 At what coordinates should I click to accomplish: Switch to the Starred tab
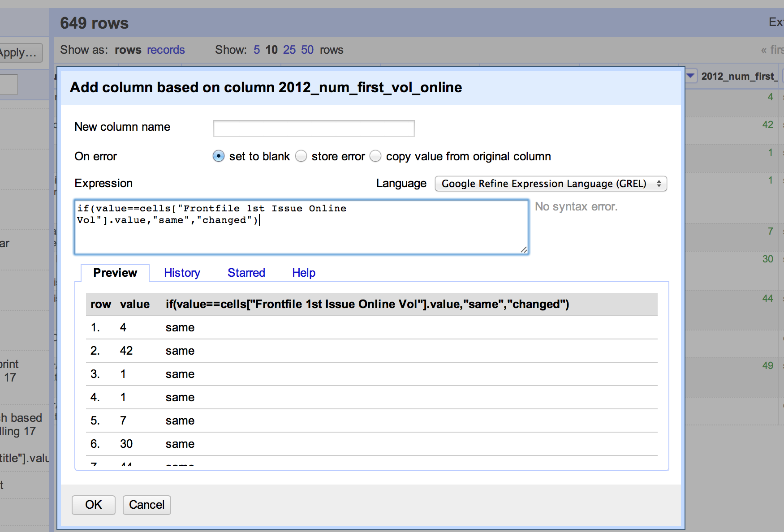246,273
